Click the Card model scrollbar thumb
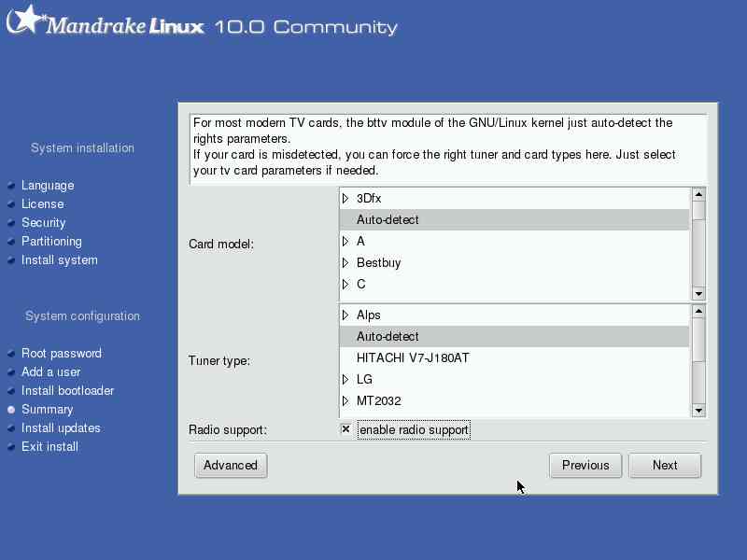 pyautogui.click(x=698, y=210)
